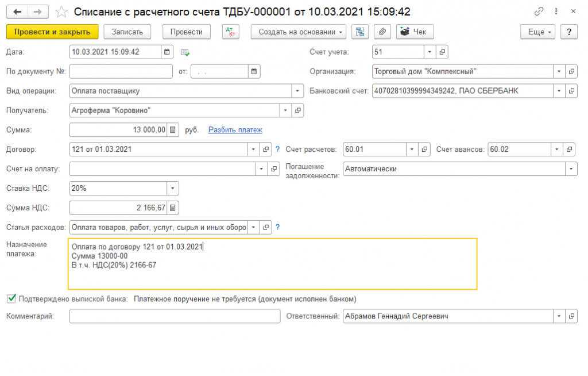Toggle Подтверждено выпиской банка checkbox

(11, 299)
